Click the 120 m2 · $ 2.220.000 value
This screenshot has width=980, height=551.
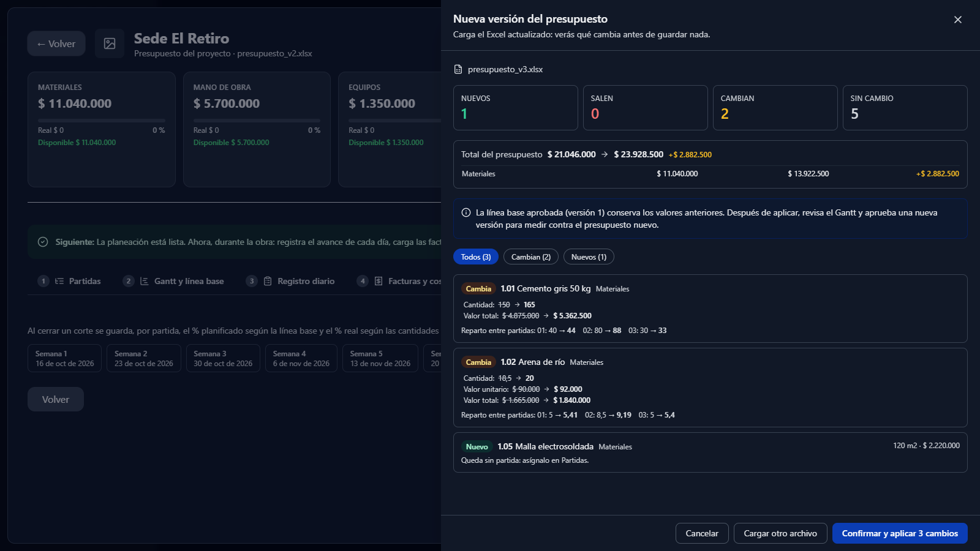pyautogui.click(x=926, y=446)
